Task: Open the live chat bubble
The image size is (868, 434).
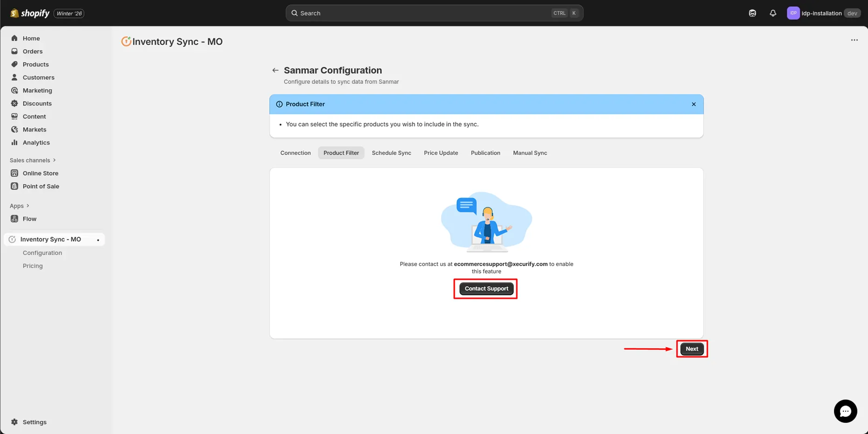Action: [846, 411]
